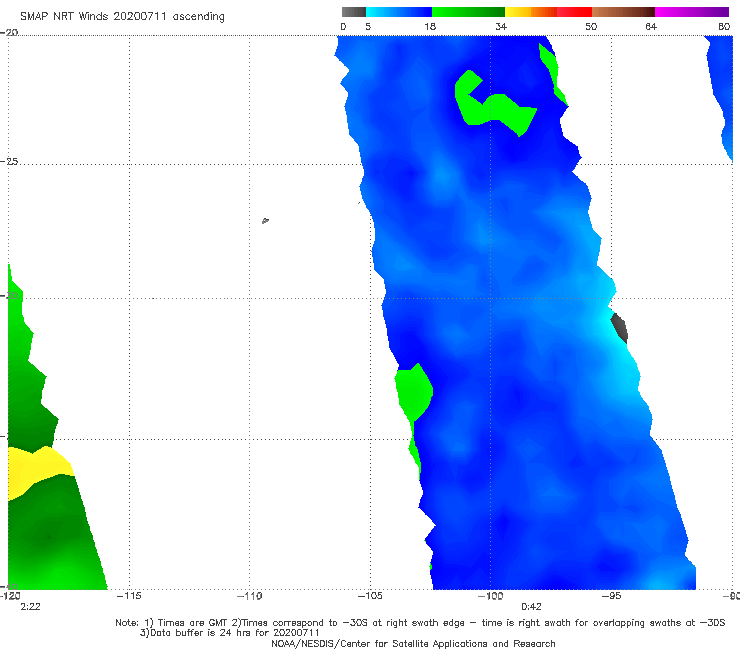Click the color bar label 64
740x650 pixels.
651,26
